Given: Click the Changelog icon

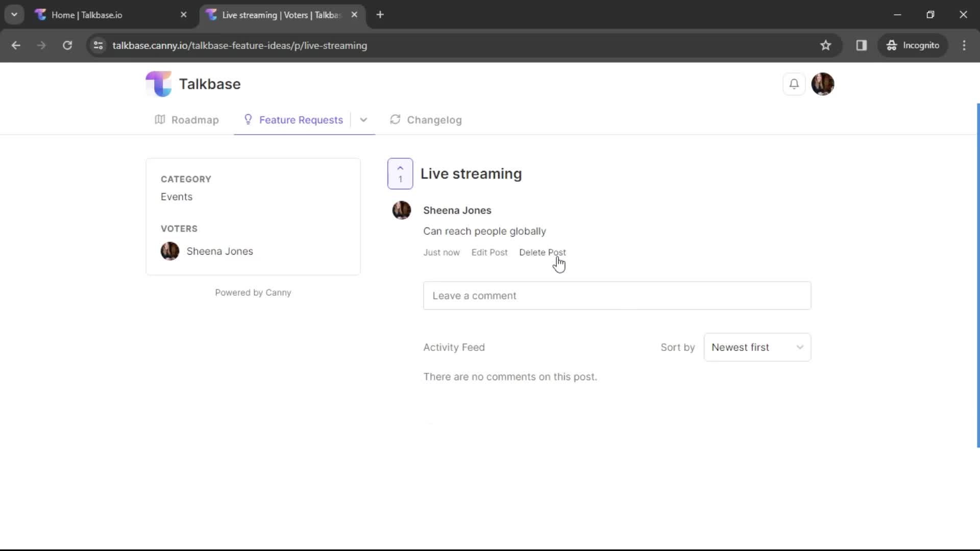Looking at the screenshot, I should point(396,120).
